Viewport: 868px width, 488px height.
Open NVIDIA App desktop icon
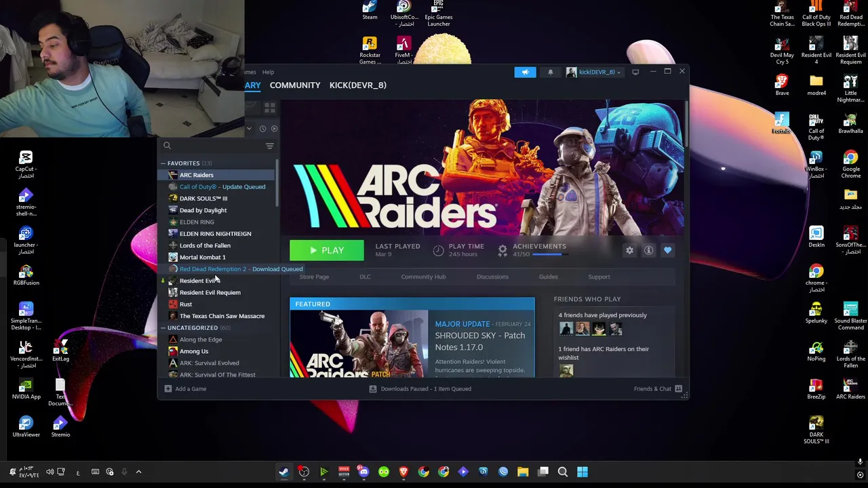pyautogui.click(x=26, y=388)
